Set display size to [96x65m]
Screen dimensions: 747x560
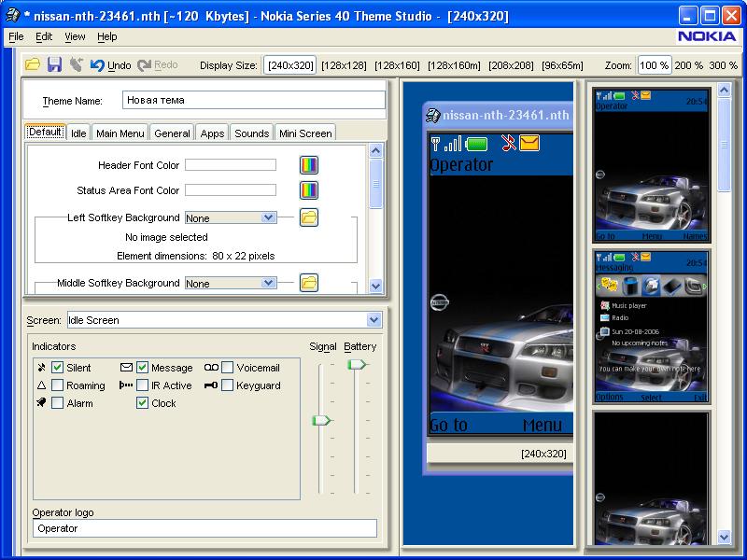point(562,65)
